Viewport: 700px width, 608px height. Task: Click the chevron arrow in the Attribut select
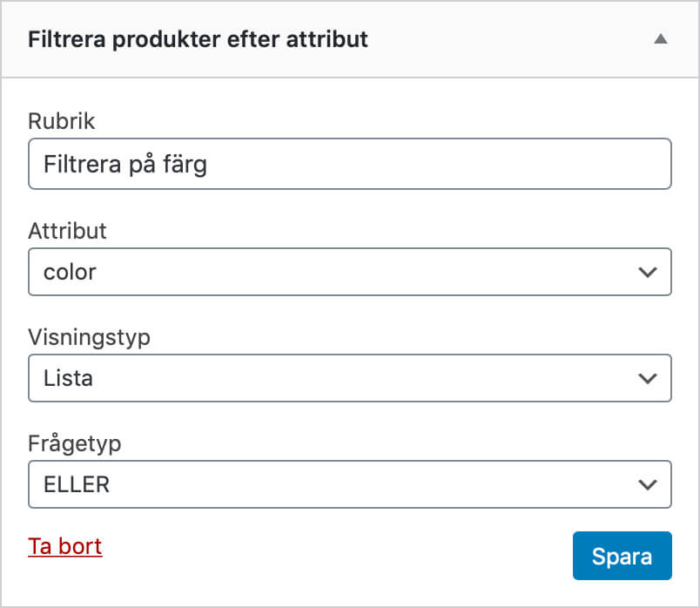coord(647,272)
